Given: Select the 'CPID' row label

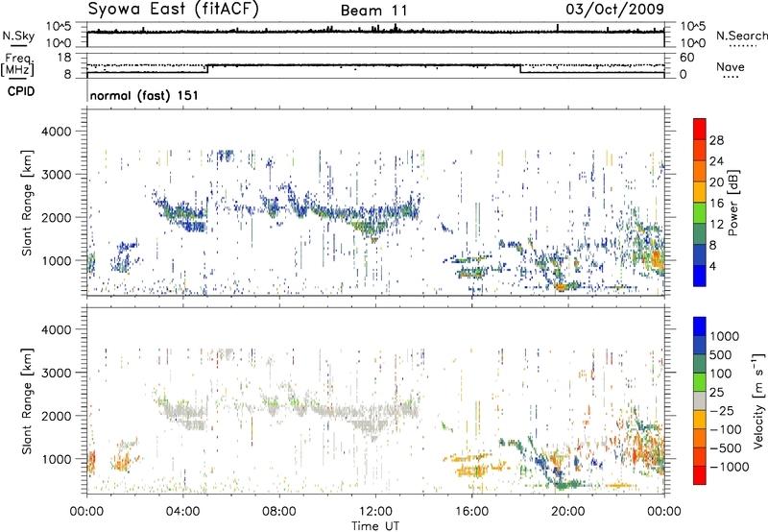Looking at the screenshot, I should 21,91.
